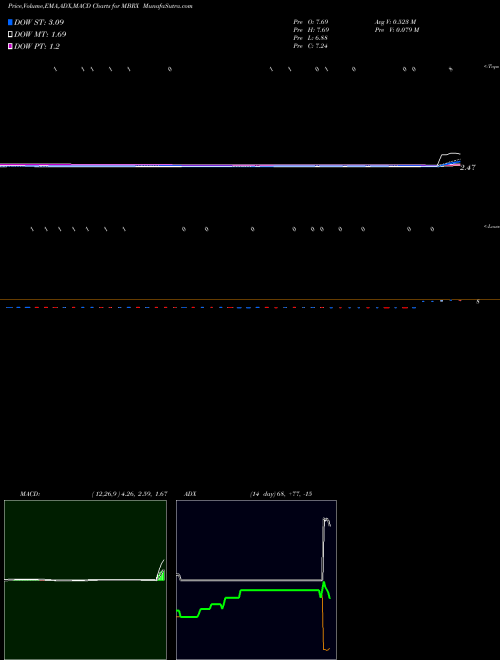Click the white DOW MT legend swatch
Viewport: 500px width, 660px height.
[x=10, y=35]
